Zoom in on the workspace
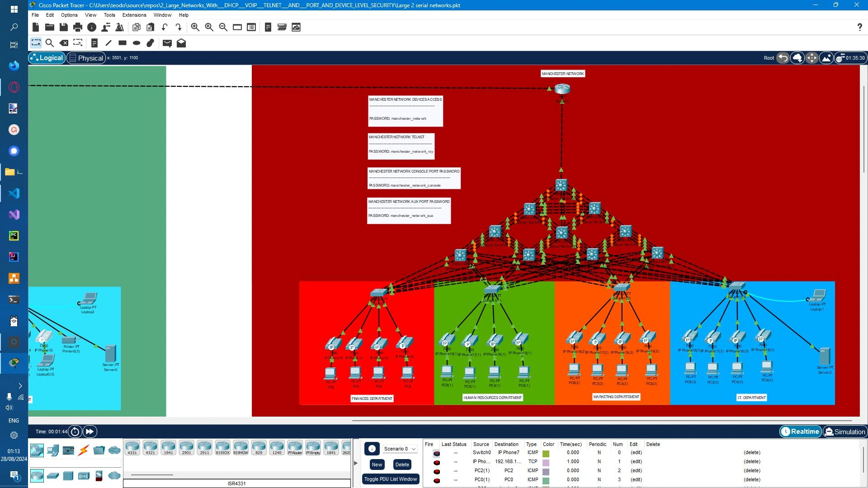 tap(195, 27)
